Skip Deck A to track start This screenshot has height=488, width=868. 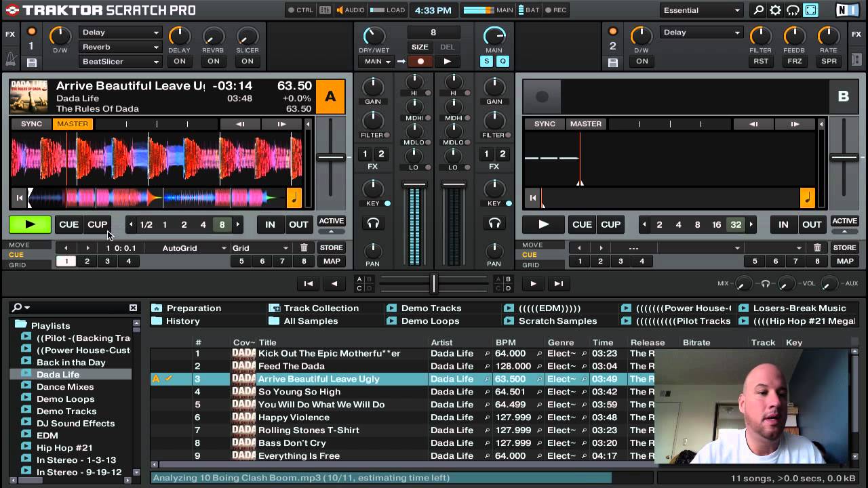[20, 198]
